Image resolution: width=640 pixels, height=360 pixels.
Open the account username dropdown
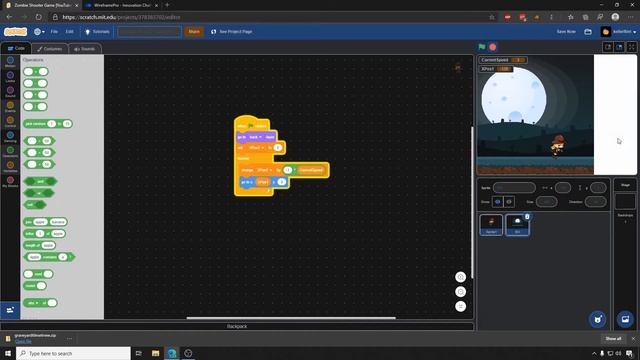(618, 31)
